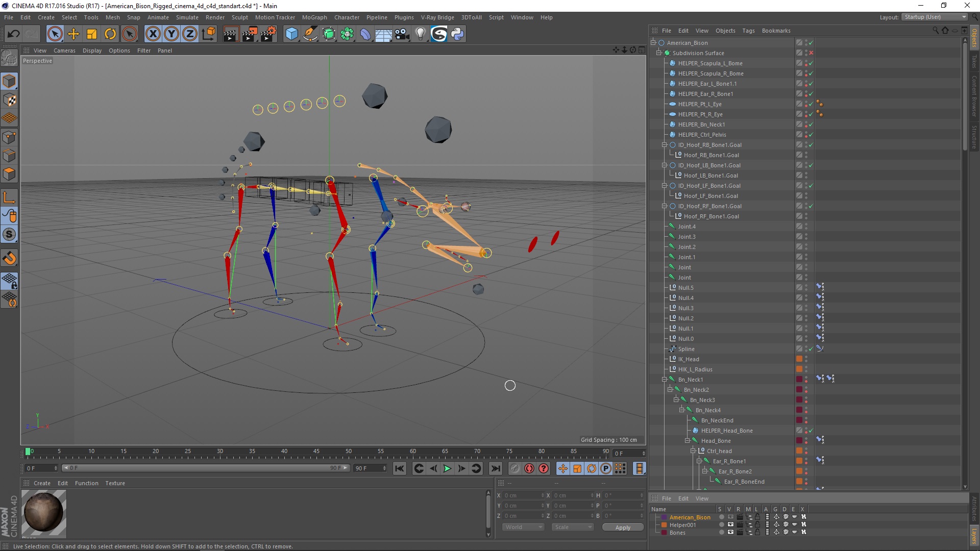Switch to Texture mode icon
Image resolution: width=980 pixels, height=551 pixels.
click(9, 100)
